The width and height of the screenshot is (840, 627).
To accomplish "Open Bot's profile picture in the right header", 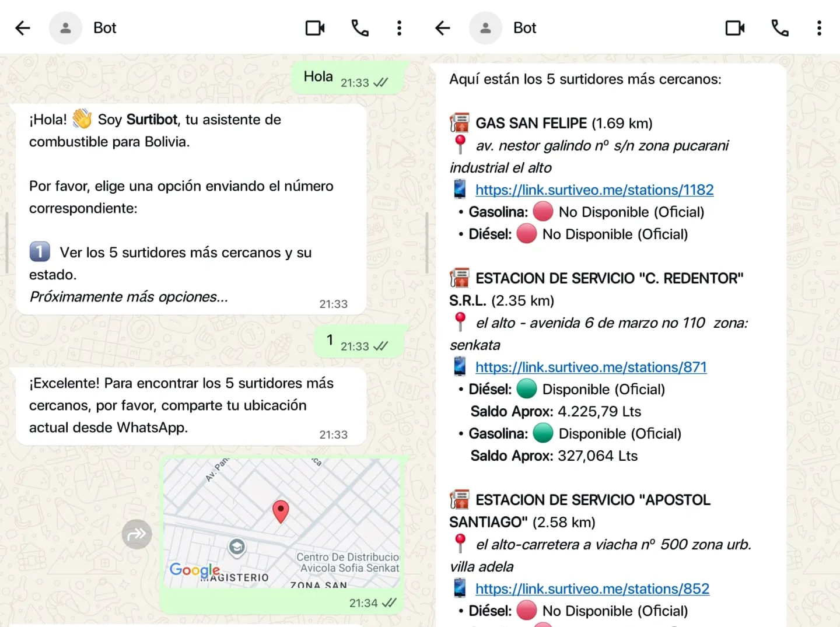I will coord(485,27).
